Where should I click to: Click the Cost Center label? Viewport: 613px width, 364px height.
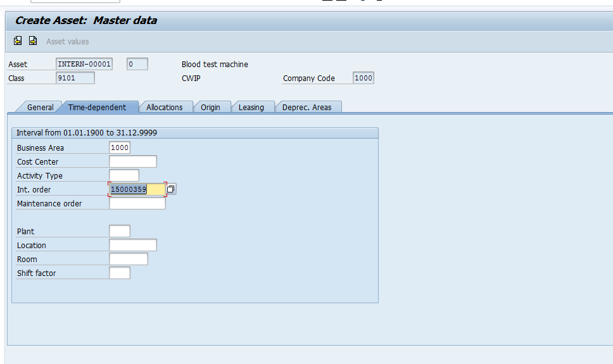(x=37, y=162)
